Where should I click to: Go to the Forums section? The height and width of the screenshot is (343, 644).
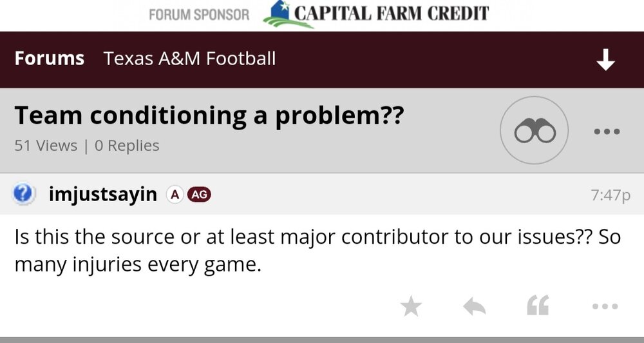[49, 59]
